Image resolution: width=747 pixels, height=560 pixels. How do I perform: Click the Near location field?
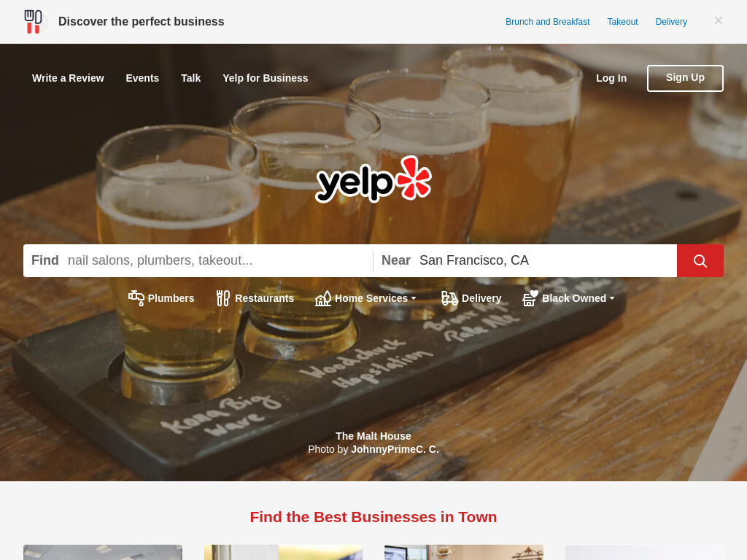[543, 260]
